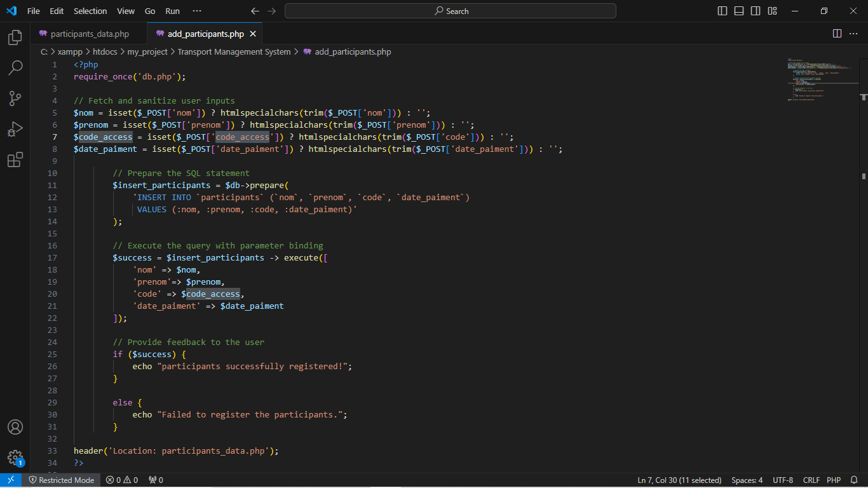The width and height of the screenshot is (868, 488).
Task: Toggle the secondary side bar layout icon
Action: click(x=756, y=11)
